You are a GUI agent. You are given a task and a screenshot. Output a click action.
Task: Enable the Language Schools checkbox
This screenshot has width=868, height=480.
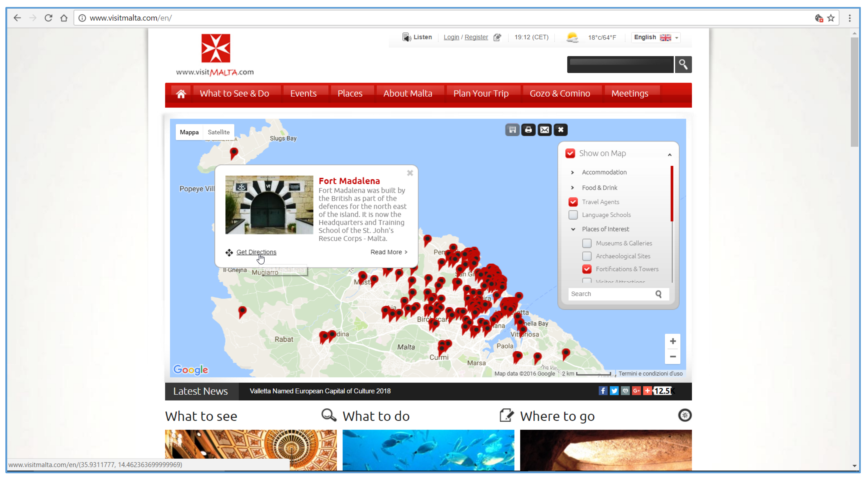(x=573, y=215)
